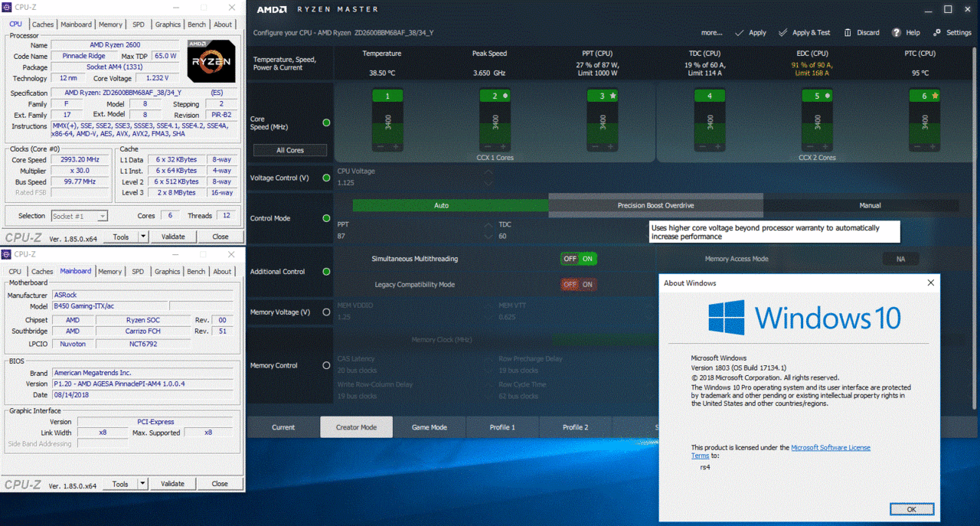Select Auto control mode
This screenshot has height=526, width=980.
point(442,205)
